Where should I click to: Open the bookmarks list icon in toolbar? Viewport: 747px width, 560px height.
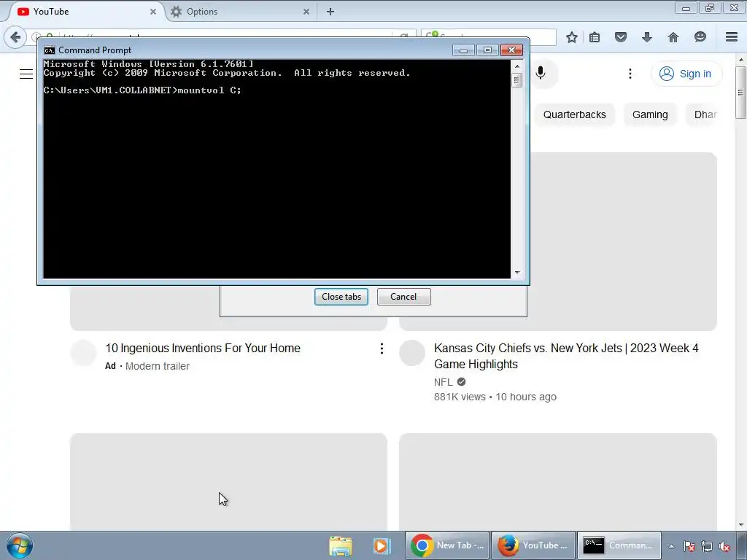click(595, 37)
